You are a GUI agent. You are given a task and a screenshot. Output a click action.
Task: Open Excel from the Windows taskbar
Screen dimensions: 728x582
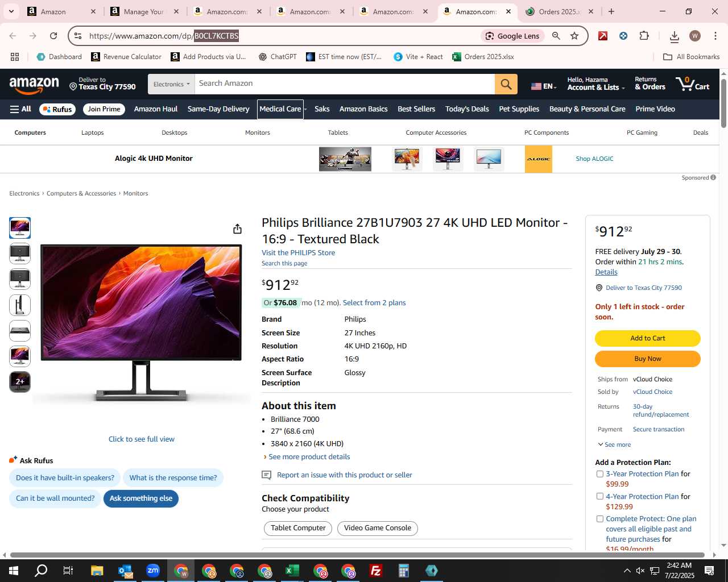(292, 571)
